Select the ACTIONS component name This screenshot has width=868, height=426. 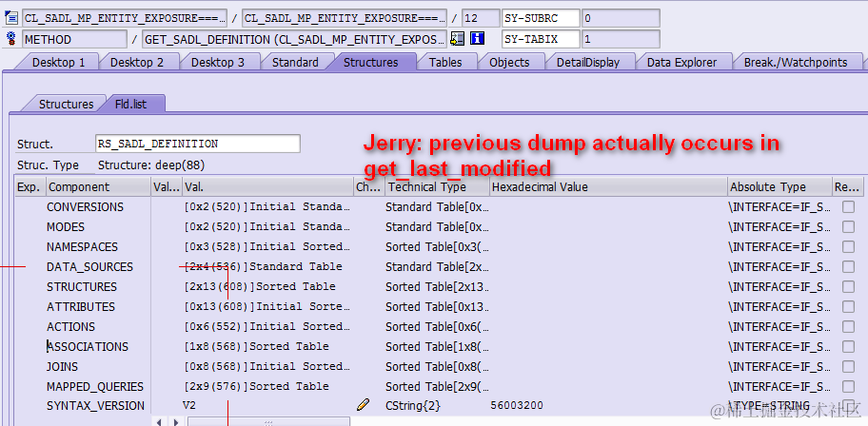[70, 326]
